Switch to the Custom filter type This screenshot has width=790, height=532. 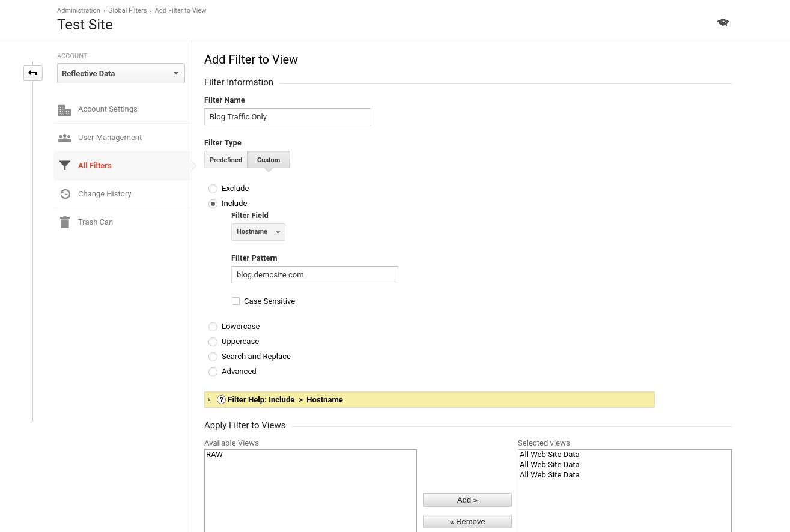pos(269,160)
